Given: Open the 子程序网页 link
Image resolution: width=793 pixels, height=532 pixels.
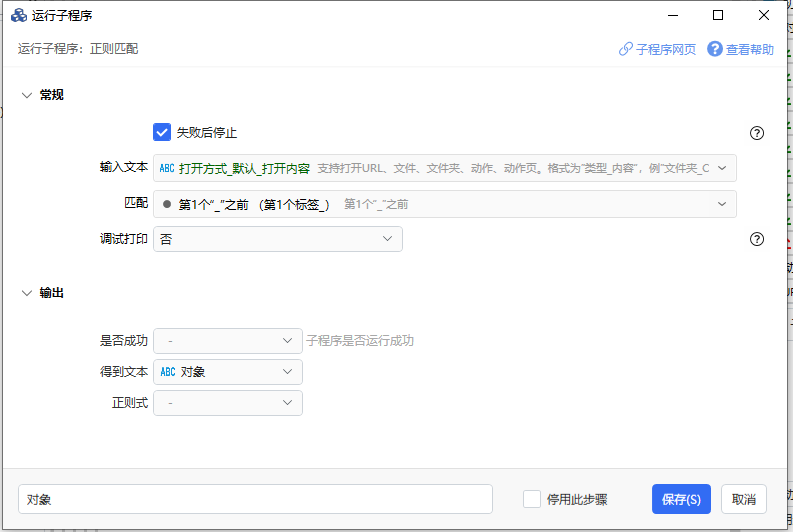Looking at the screenshot, I should [x=666, y=49].
